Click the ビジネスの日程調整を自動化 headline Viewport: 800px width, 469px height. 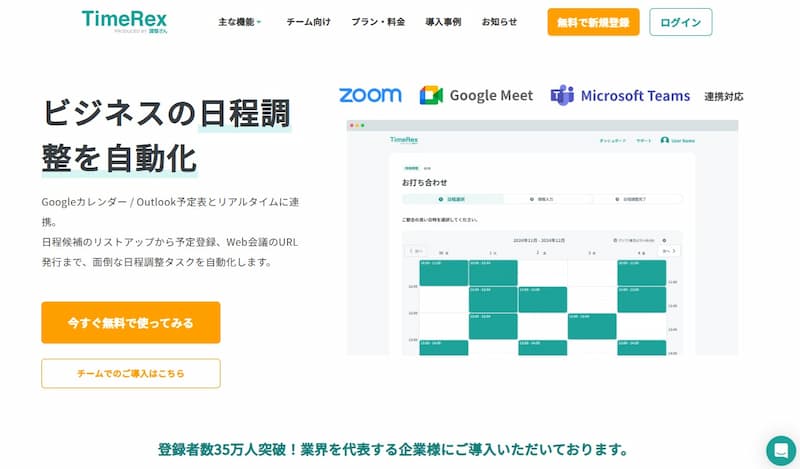(166, 136)
